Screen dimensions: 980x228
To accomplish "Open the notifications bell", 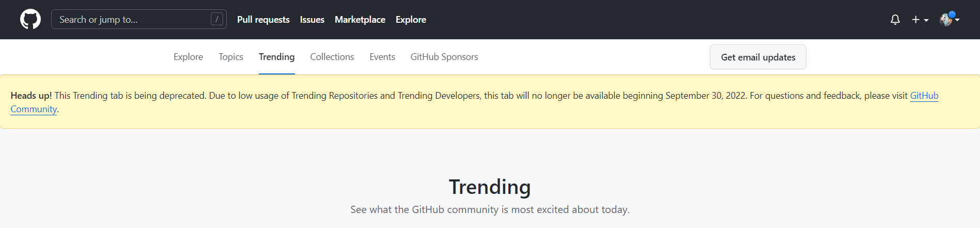I will tap(895, 20).
